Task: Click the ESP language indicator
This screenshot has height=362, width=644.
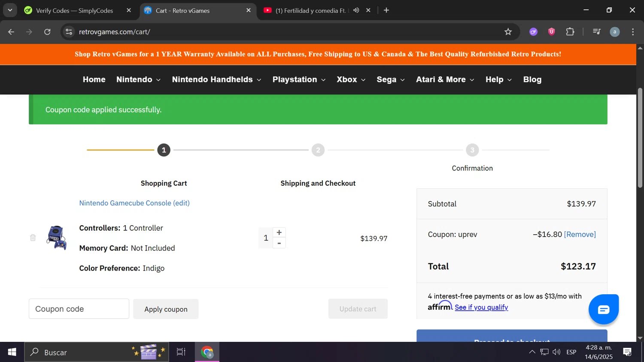Action: tap(571, 352)
